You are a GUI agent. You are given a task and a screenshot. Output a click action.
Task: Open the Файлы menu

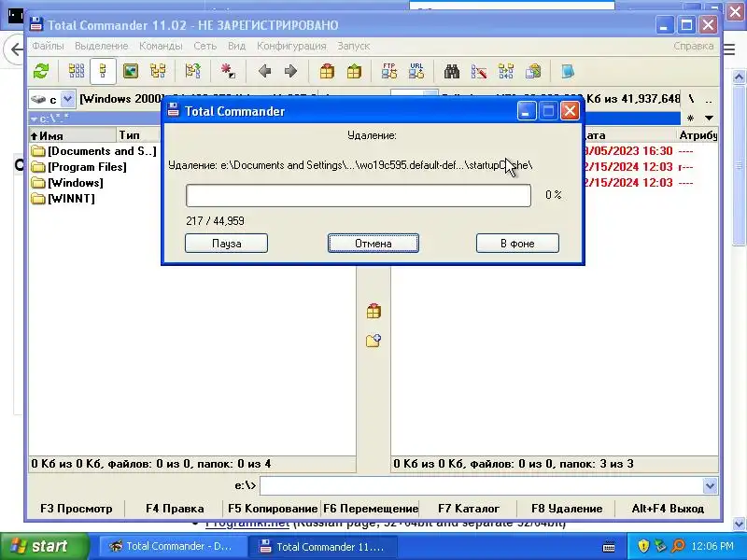point(48,46)
